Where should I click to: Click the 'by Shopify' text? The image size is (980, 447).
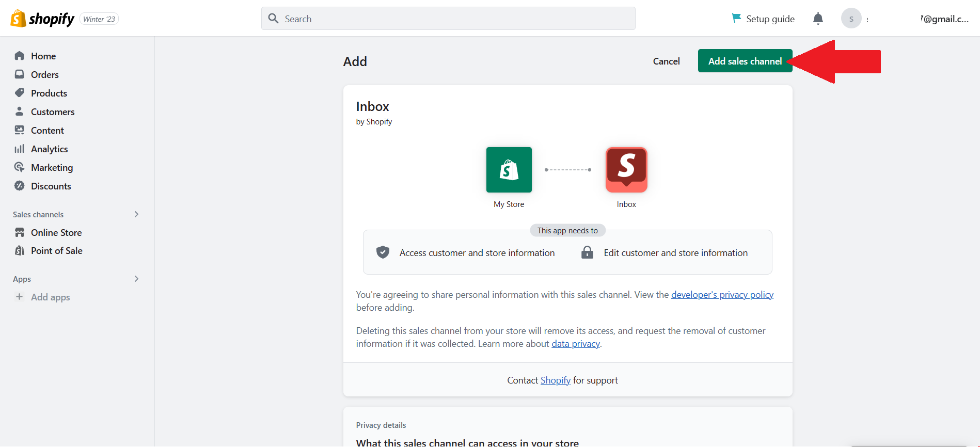pos(374,122)
